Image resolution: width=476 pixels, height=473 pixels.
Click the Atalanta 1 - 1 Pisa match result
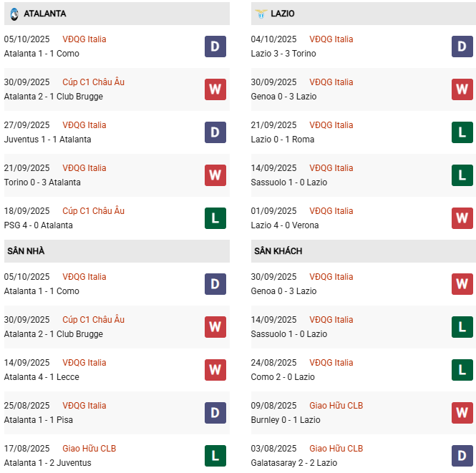38,420
